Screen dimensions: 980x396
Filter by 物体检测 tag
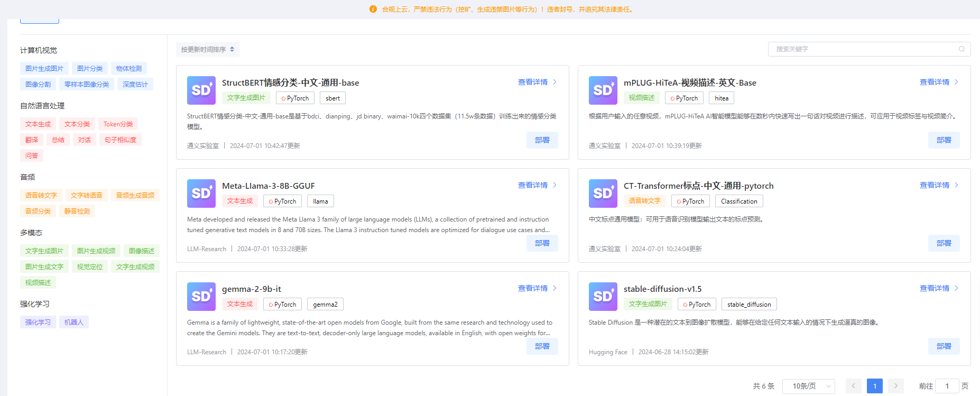pyautogui.click(x=129, y=68)
